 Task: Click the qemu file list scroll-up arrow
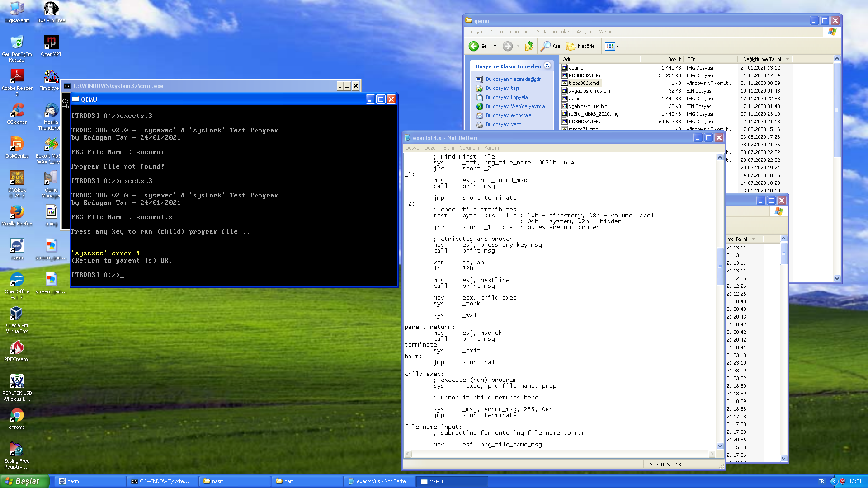[x=837, y=59]
